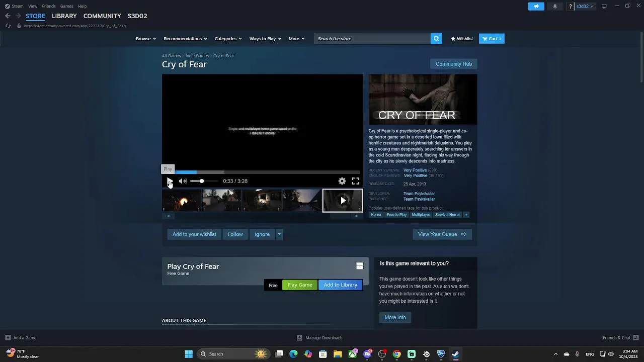Expand the Browse dropdown
Viewport: 644px width, 362px height.
pyautogui.click(x=146, y=39)
